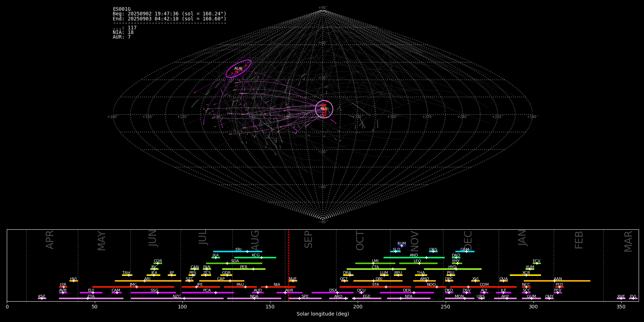
Task: Click the orange CAP activity bar
Action: [x=222, y=281]
